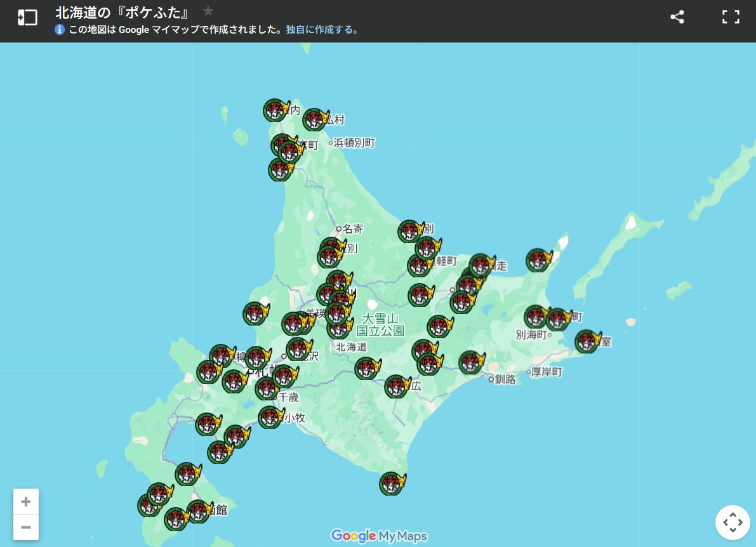Click the marker beside 苫小牧 label
Viewport: 756px width, 547px height.
point(270,418)
